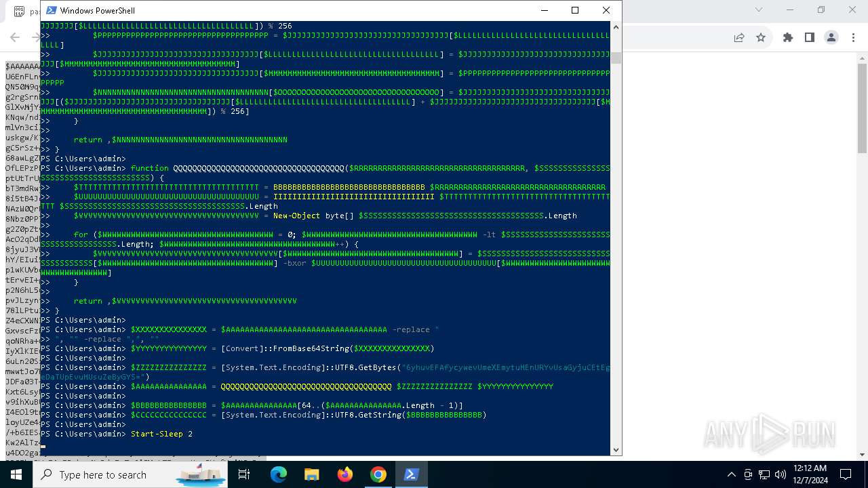868x488 pixels.
Task: Click the clock showing 12:12 AM
Action: pyautogui.click(x=809, y=474)
